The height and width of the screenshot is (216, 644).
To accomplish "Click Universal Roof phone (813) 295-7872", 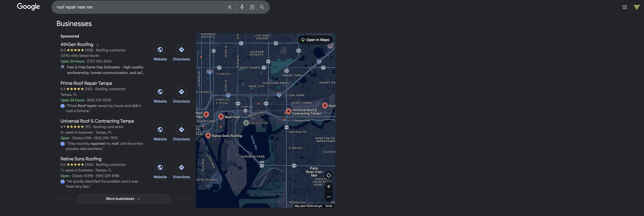I will tap(106, 138).
